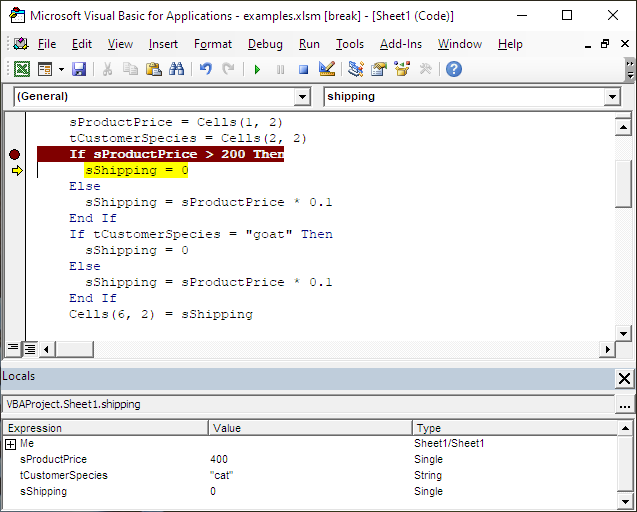
Task: Close the Locals window
Action: [624, 379]
